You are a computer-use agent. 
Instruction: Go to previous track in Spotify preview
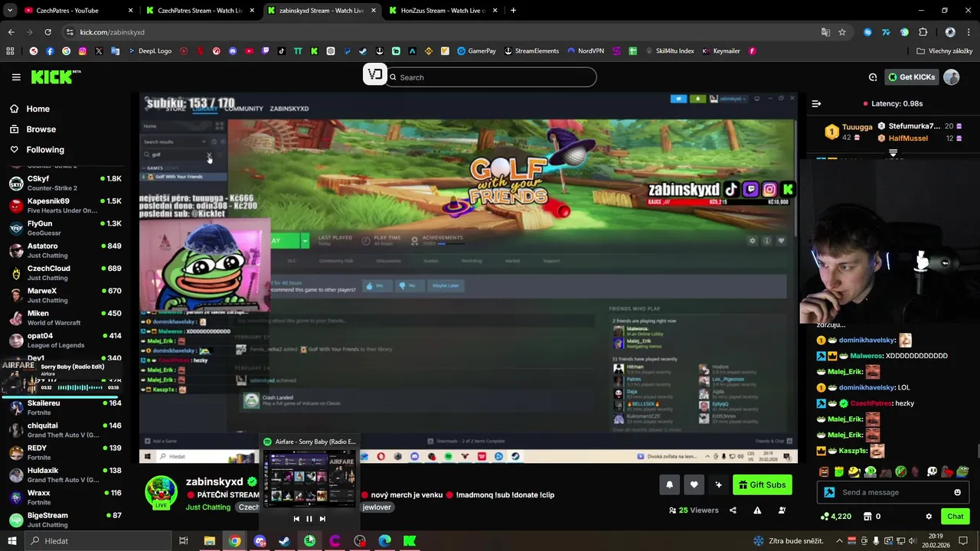(x=296, y=519)
